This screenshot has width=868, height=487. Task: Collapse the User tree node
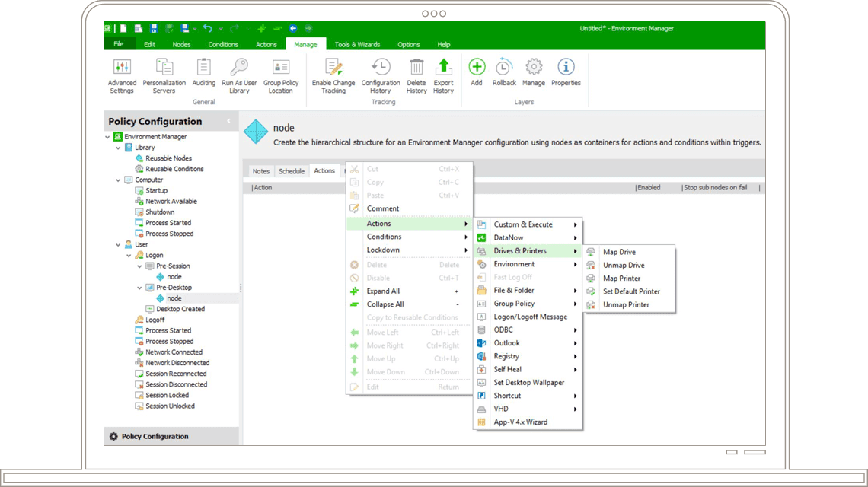coord(119,244)
